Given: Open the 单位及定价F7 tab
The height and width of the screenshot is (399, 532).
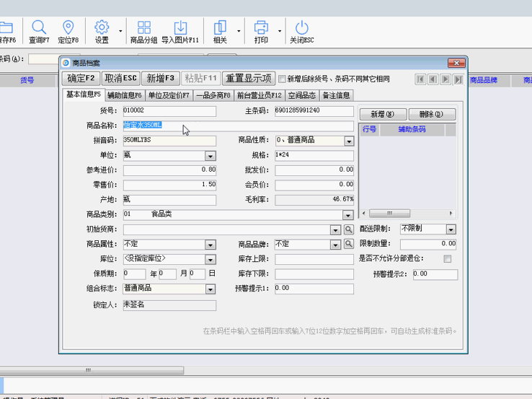Looking at the screenshot, I should pos(169,95).
